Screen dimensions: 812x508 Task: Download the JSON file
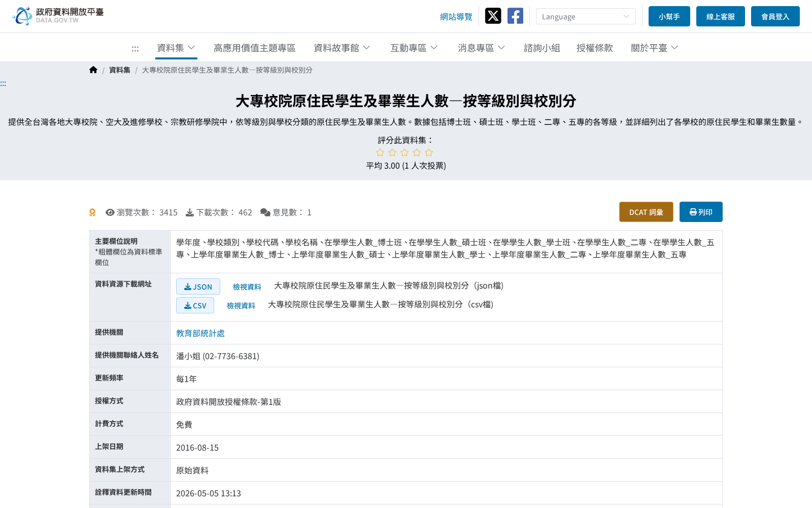point(198,287)
